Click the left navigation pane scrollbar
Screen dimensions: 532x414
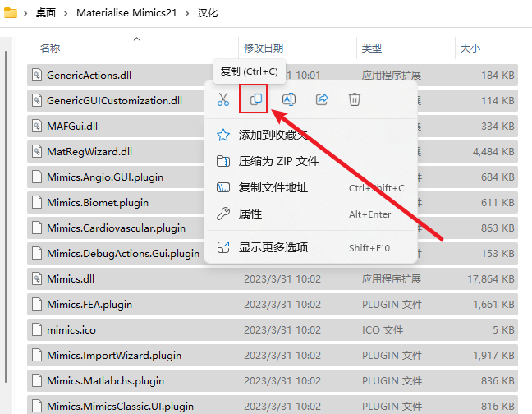click(6, 217)
